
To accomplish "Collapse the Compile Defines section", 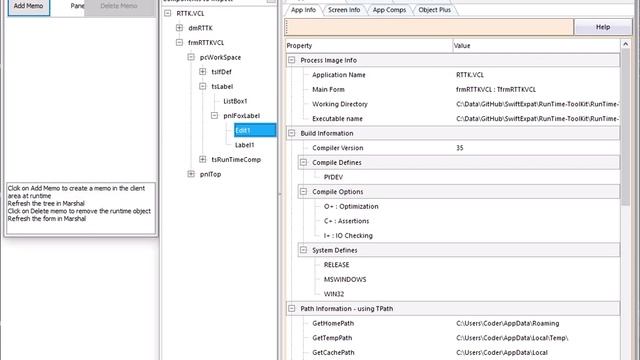I will click(304, 162).
